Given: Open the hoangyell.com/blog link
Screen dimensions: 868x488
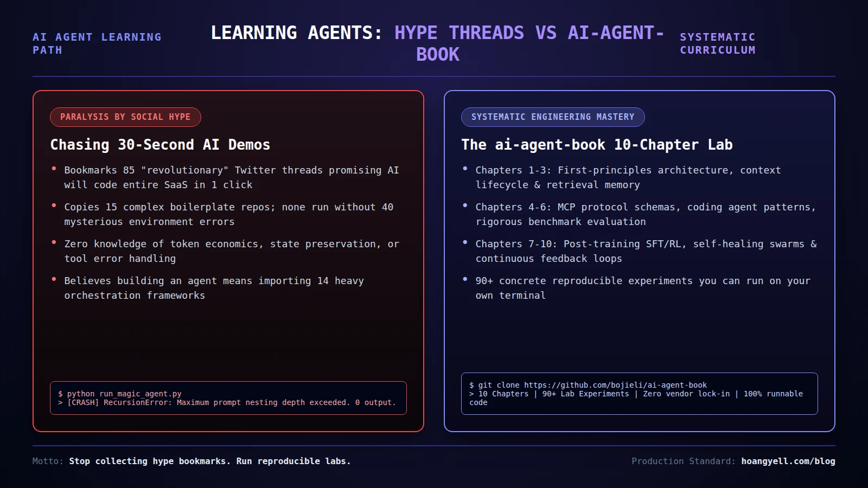Looking at the screenshot, I should tap(788, 461).
